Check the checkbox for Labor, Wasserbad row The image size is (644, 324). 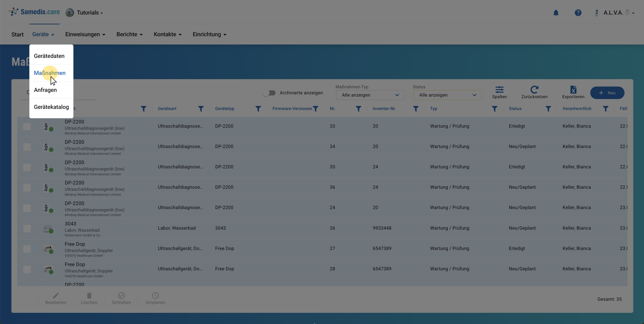(27, 229)
